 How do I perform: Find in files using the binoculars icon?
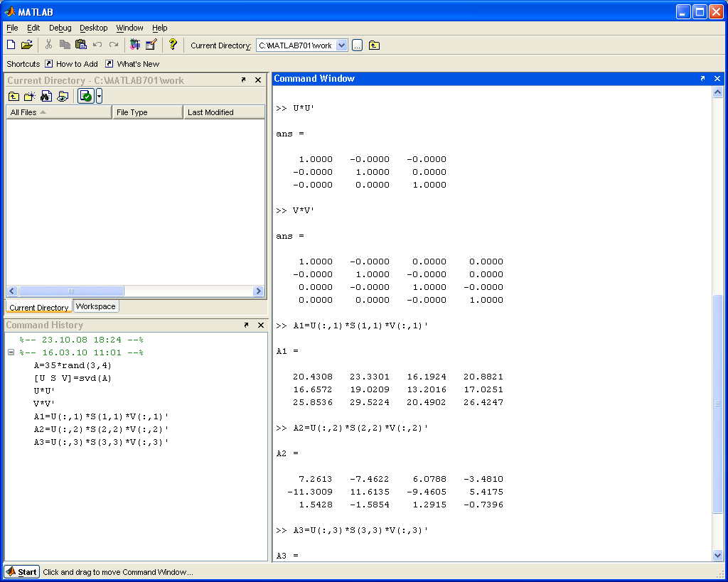tap(46, 97)
